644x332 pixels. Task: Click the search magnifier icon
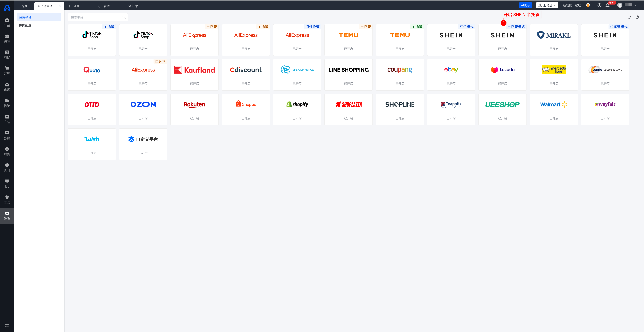point(124,17)
